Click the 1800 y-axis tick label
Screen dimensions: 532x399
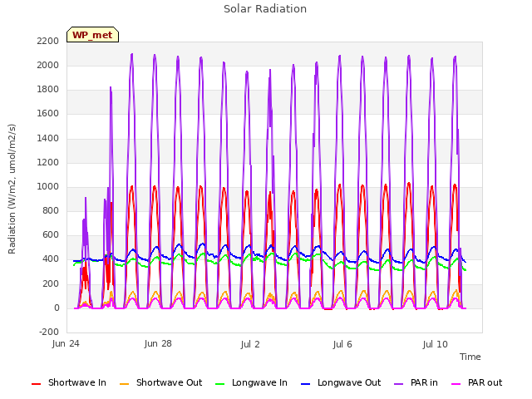tap(48, 90)
